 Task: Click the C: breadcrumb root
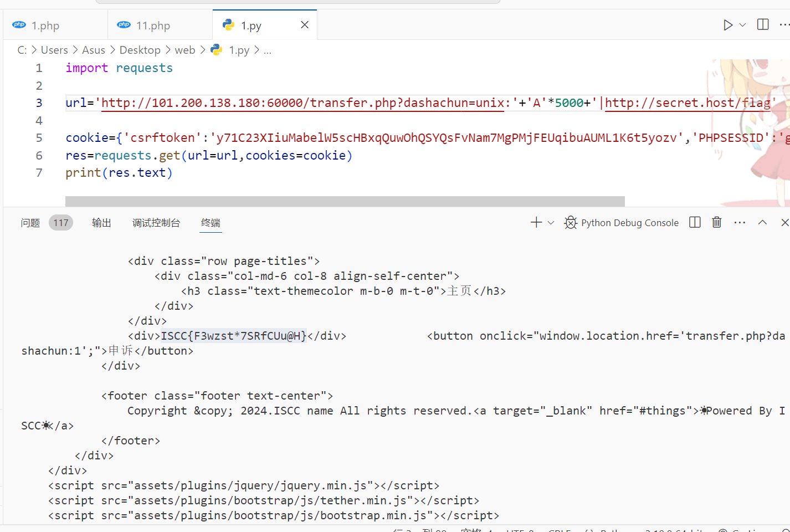tap(22, 50)
